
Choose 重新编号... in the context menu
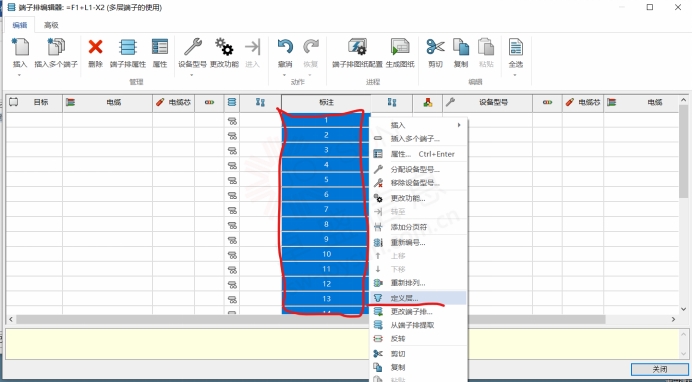point(419,243)
